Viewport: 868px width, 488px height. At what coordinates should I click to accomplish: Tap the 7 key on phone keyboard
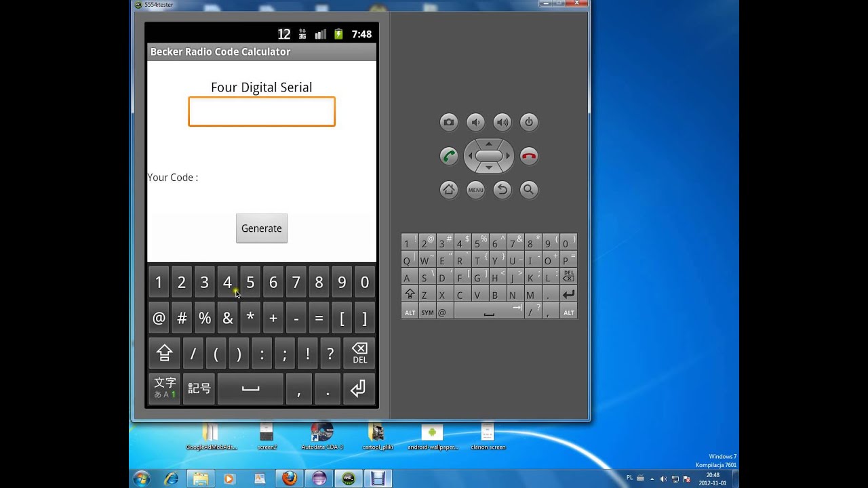(296, 283)
